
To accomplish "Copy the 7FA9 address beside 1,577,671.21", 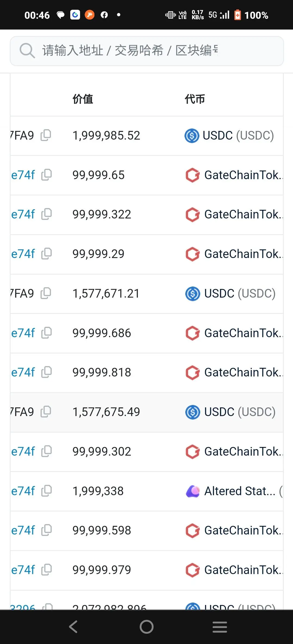I will pos(46,293).
